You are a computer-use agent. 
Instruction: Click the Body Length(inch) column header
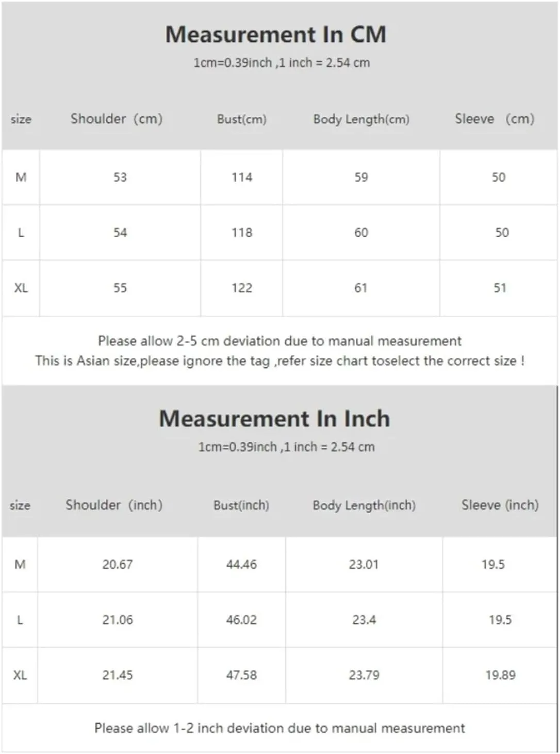364,505
